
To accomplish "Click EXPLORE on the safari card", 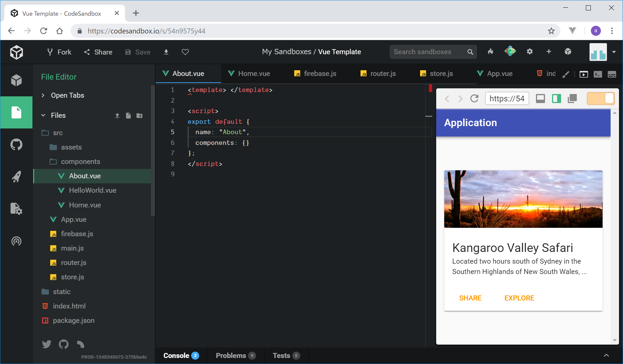I will click(519, 298).
